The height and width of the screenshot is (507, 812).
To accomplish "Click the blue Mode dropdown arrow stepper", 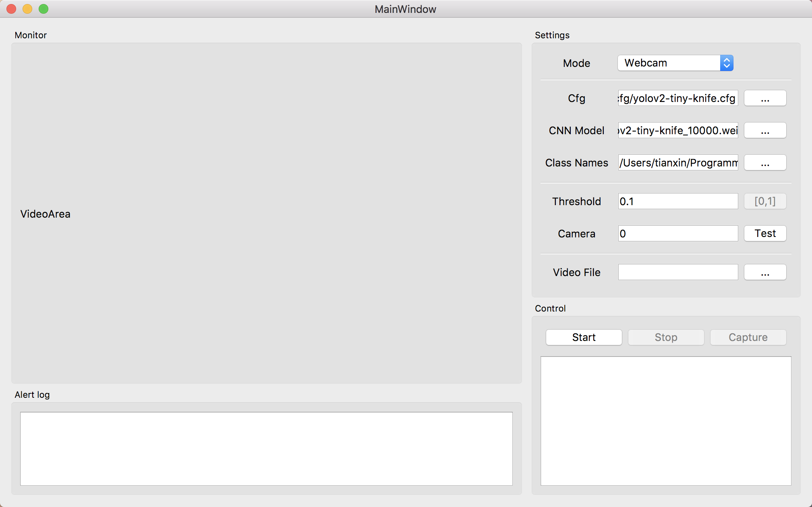I will pos(727,63).
